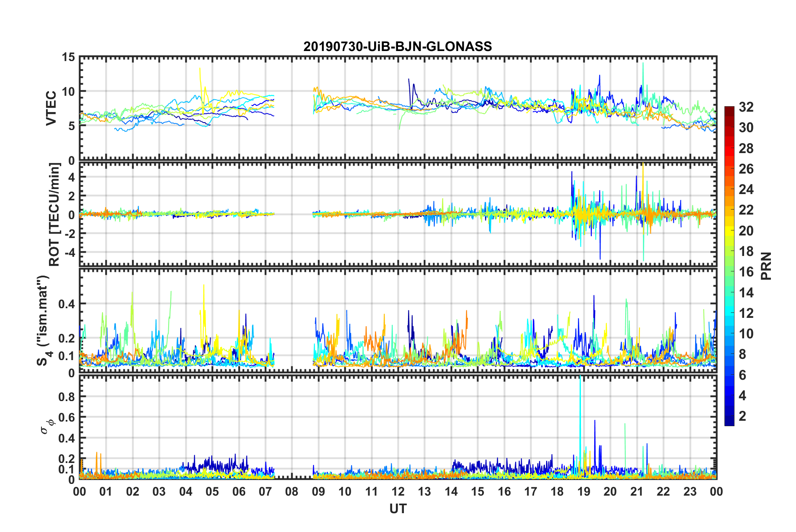Click the x-axis tick label 08

pyautogui.click(x=292, y=491)
